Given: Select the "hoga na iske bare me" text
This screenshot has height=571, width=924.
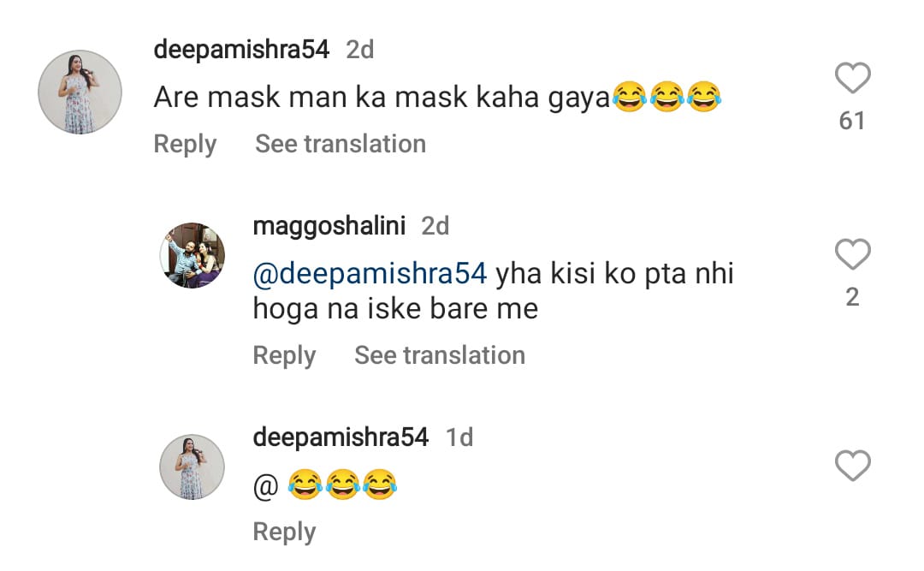Looking at the screenshot, I should click(395, 309).
